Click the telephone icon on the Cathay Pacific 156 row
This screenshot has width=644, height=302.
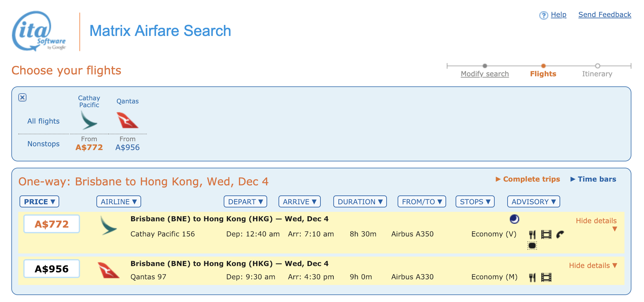pyautogui.click(x=560, y=235)
